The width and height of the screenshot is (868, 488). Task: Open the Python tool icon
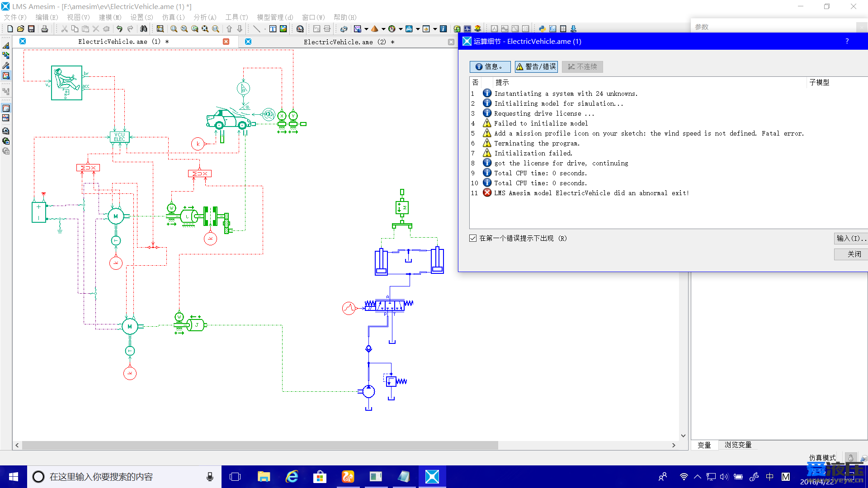click(542, 29)
